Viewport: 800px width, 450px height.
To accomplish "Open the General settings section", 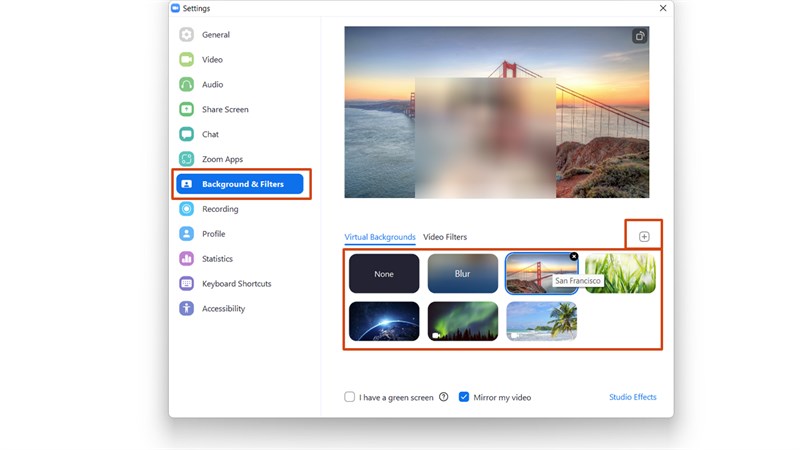I will 216,35.
